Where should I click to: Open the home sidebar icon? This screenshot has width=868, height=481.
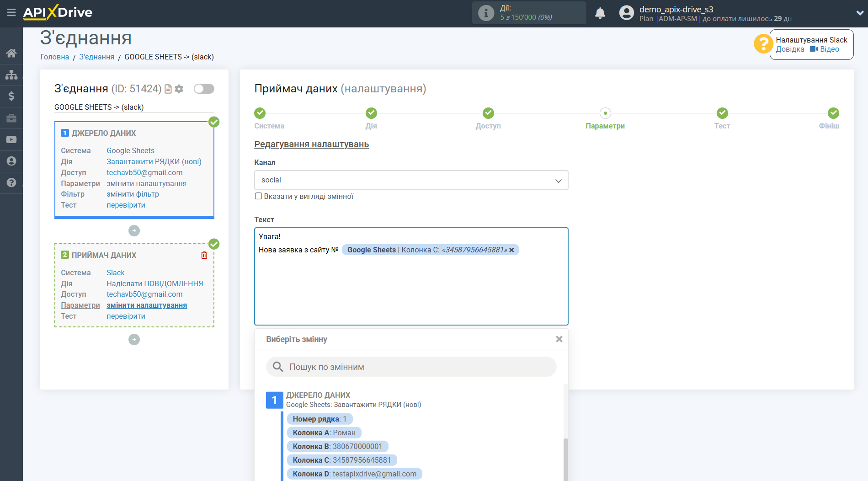(x=11, y=53)
